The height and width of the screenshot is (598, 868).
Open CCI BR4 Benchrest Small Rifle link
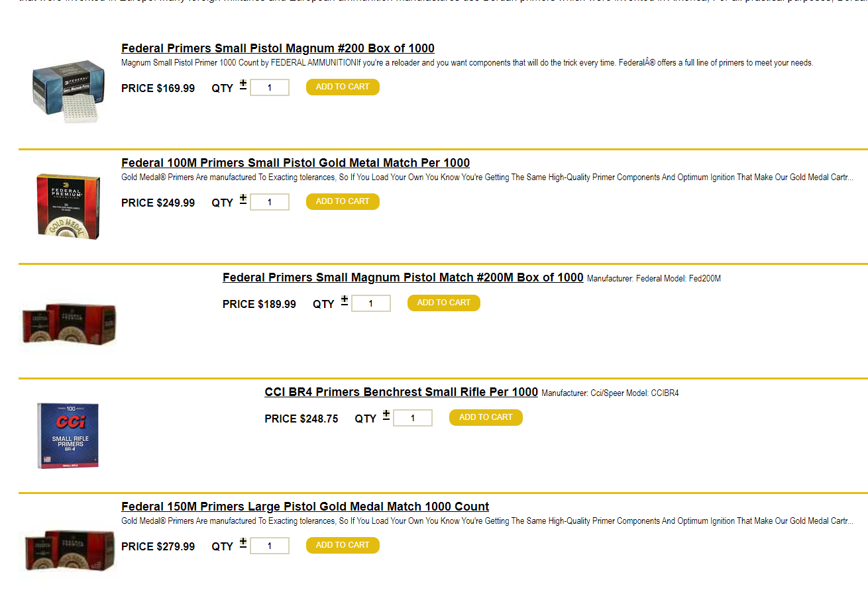point(401,392)
